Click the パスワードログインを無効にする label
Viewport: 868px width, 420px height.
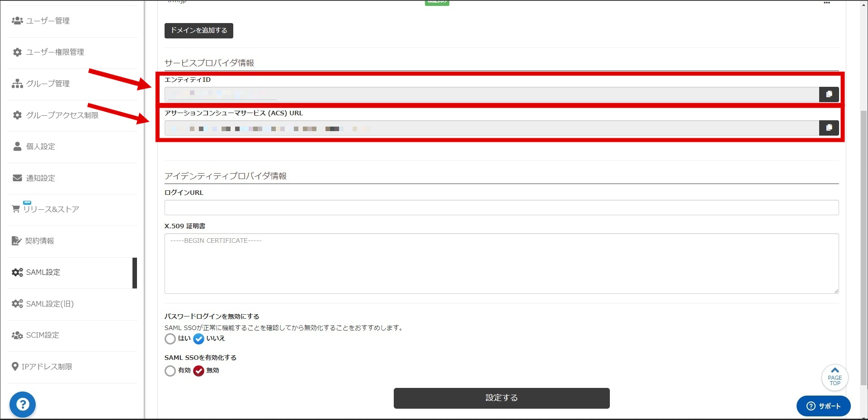pos(212,316)
